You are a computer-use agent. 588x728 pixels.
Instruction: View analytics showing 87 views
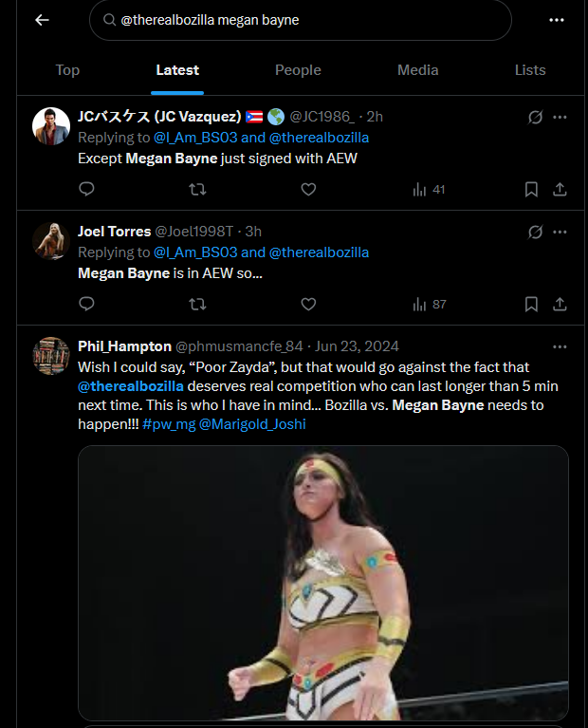point(429,304)
